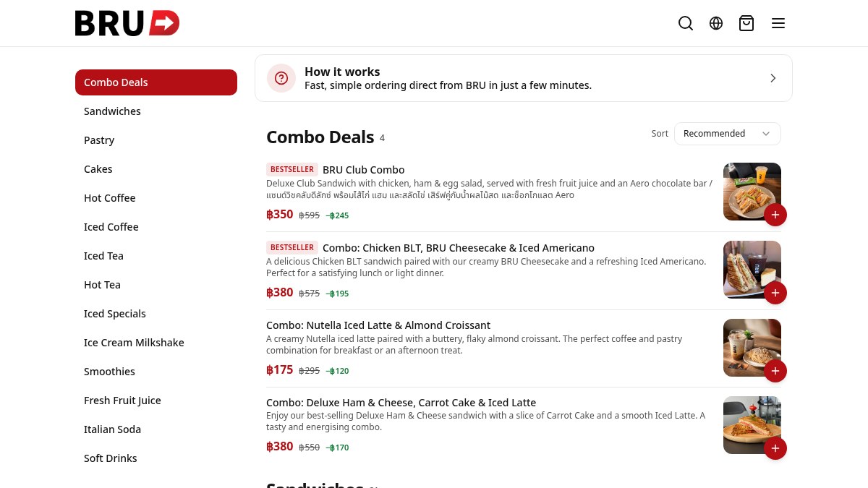The image size is (868, 488).
Task: Click the Combo Deals section heading
Action: (320, 137)
